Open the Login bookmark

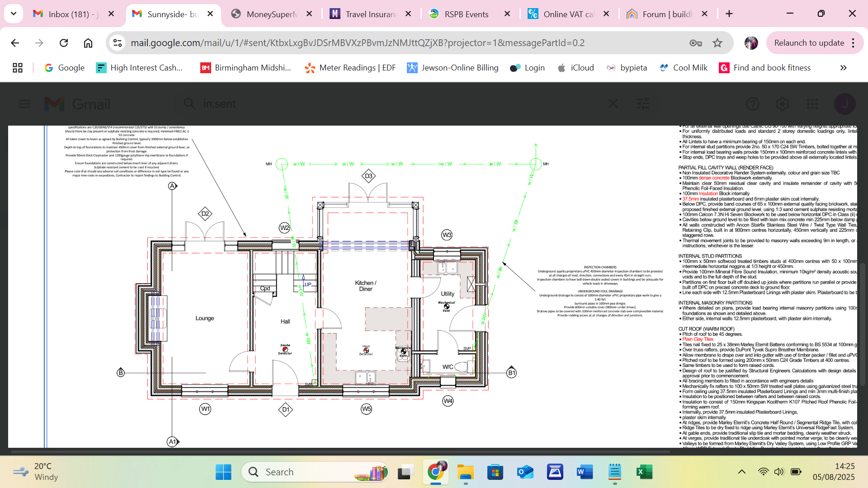pos(527,68)
